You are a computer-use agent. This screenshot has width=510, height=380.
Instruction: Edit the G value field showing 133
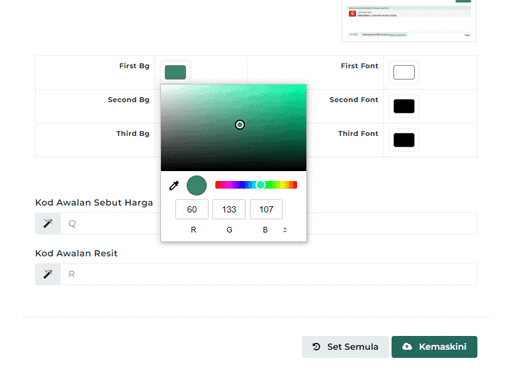tap(229, 209)
